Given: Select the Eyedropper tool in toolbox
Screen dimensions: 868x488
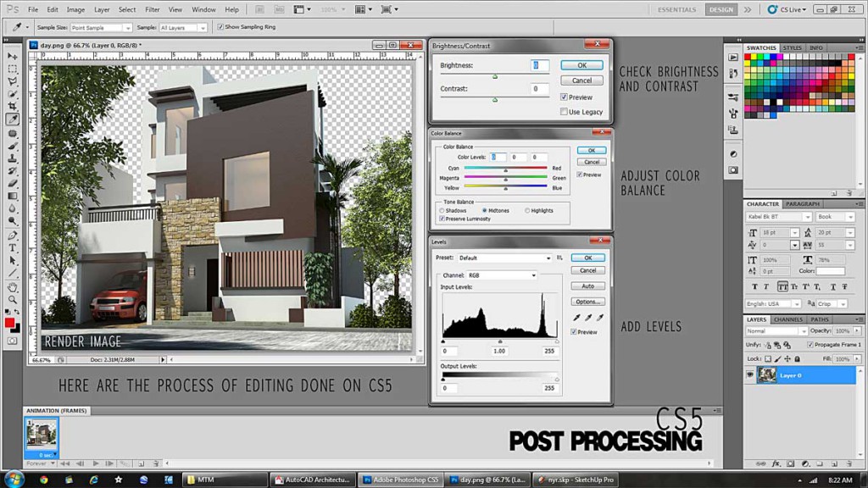Looking at the screenshot, I should 12,119.
